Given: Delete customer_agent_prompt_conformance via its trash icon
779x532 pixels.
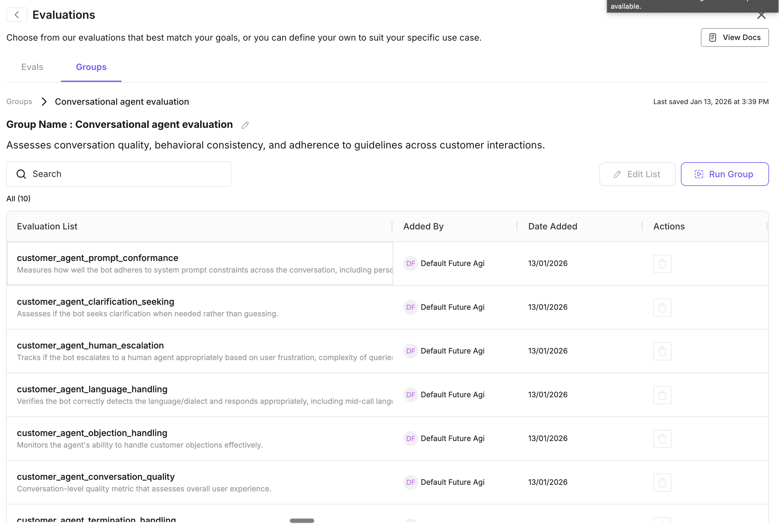Looking at the screenshot, I should [662, 264].
